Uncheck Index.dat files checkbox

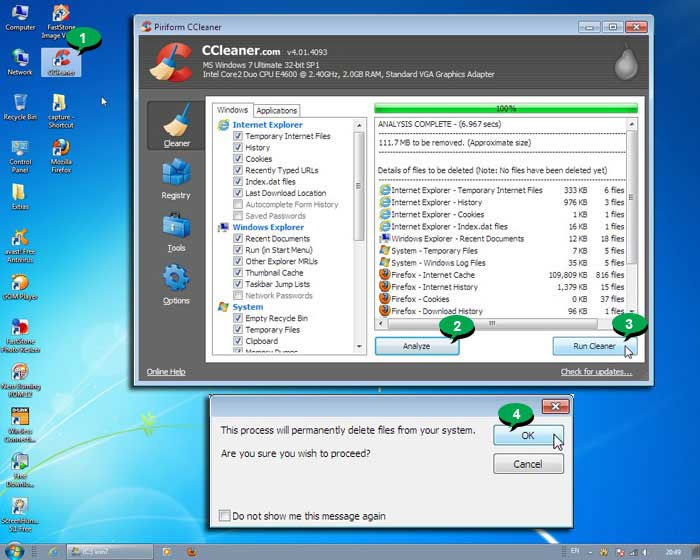(x=238, y=182)
